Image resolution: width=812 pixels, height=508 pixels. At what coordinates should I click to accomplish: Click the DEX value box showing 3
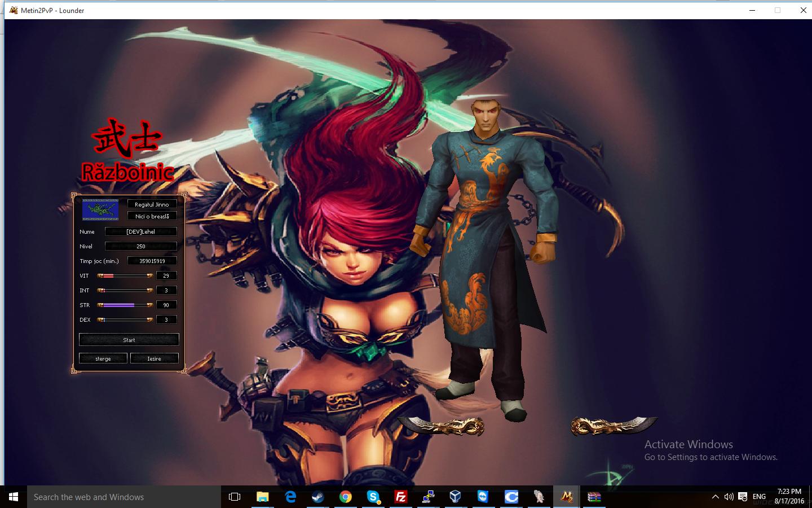click(x=166, y=319)
